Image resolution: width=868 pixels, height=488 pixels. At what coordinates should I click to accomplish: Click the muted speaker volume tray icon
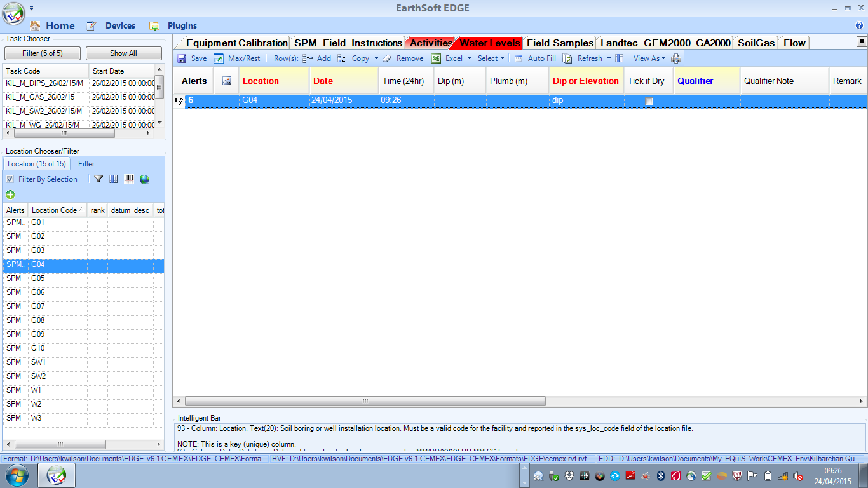point(799,475)
